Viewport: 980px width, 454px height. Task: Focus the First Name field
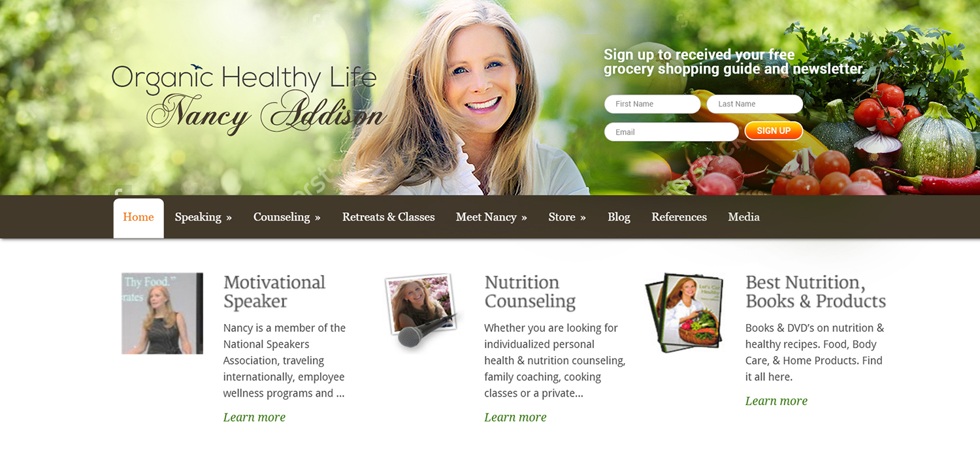653,104
